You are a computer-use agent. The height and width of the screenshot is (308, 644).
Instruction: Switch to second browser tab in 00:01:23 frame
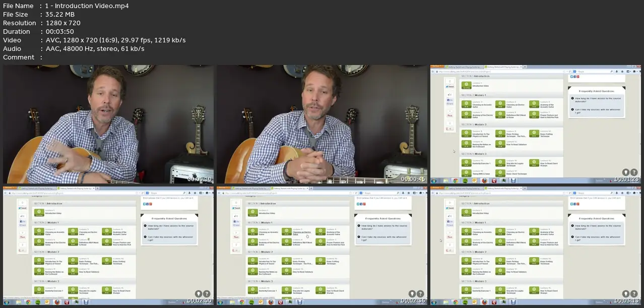[x=503, y=67]
